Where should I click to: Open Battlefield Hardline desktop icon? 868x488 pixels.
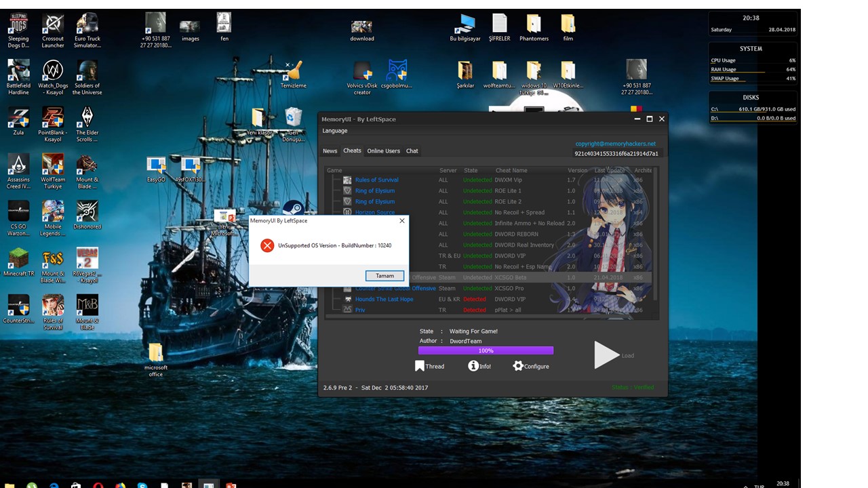click(x=18, y=77)
